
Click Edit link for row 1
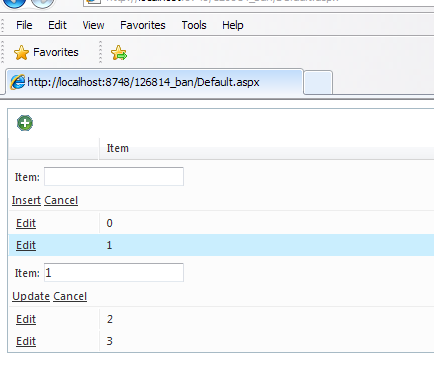[26, 245]
